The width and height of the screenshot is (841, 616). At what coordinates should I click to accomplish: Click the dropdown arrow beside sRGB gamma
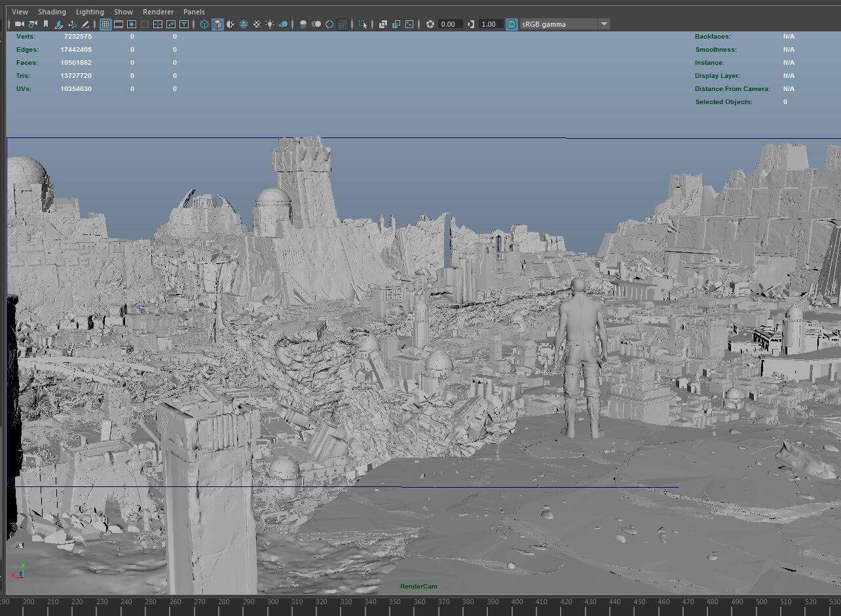(604, 24)
